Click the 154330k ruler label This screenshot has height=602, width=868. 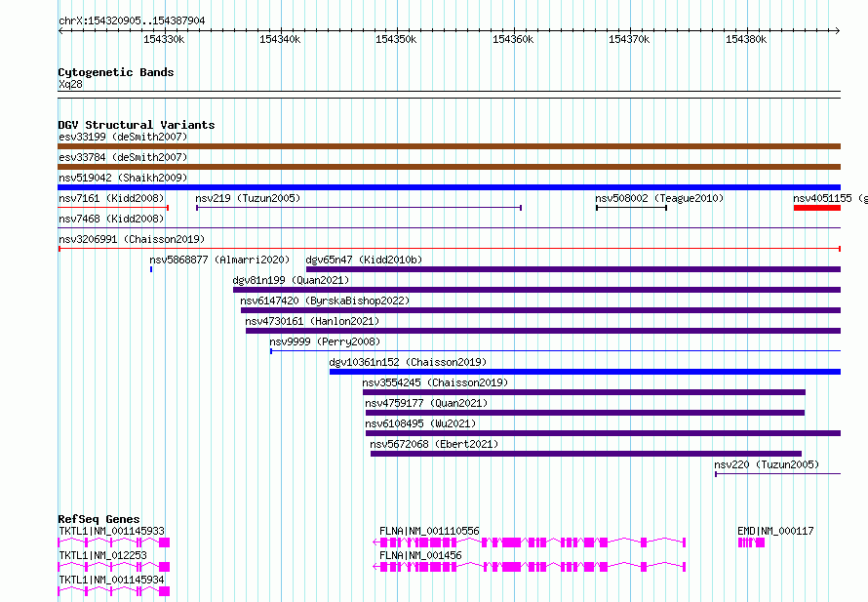164,39
